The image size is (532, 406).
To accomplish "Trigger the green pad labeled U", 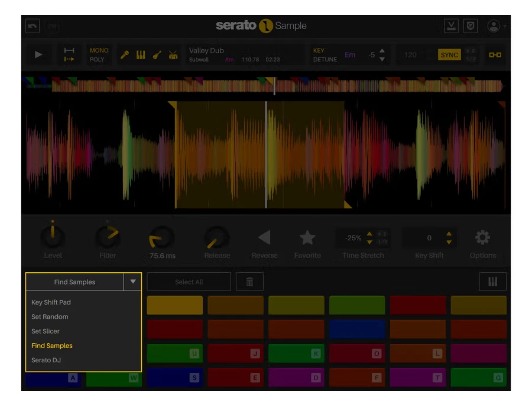I will (175, 353).
